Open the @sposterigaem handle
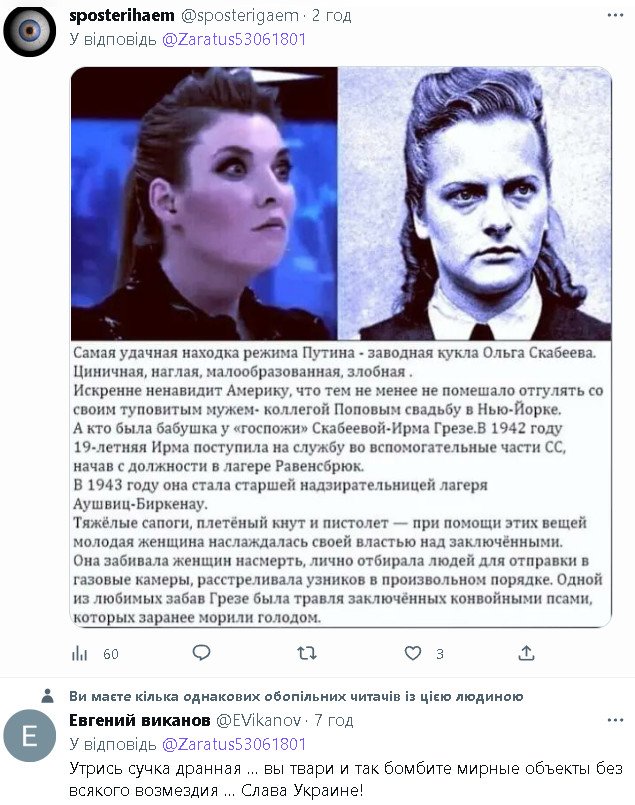Image resolution: width=635 pixels, height=805 pixels. click(x=240, y=16)
